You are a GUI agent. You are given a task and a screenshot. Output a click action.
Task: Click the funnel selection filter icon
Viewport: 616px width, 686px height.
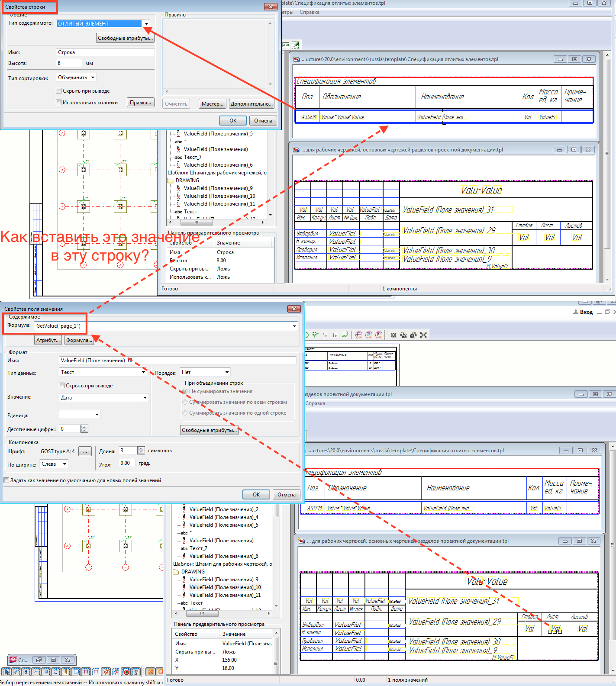(135, 672)
